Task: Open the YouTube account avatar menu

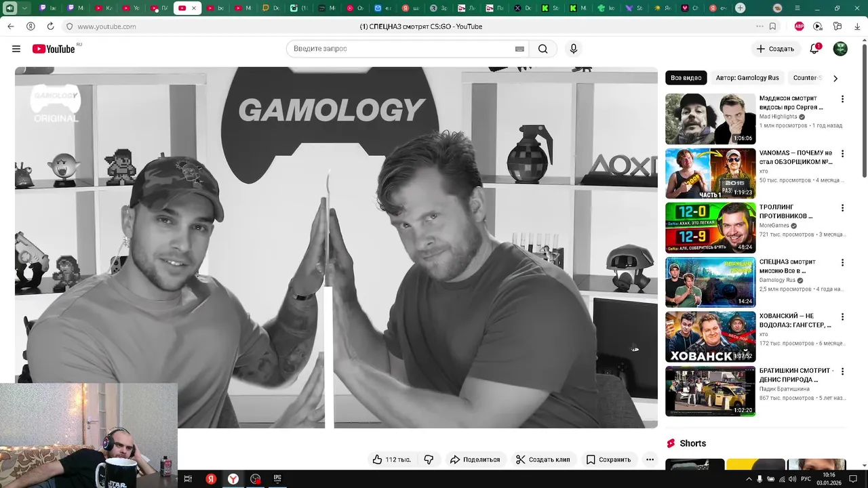Action: [x=840, y=49]
